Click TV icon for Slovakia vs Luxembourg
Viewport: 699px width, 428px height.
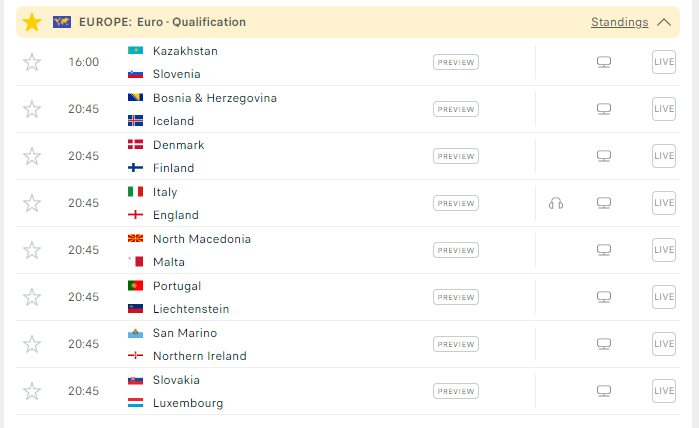tap(604, 391)
